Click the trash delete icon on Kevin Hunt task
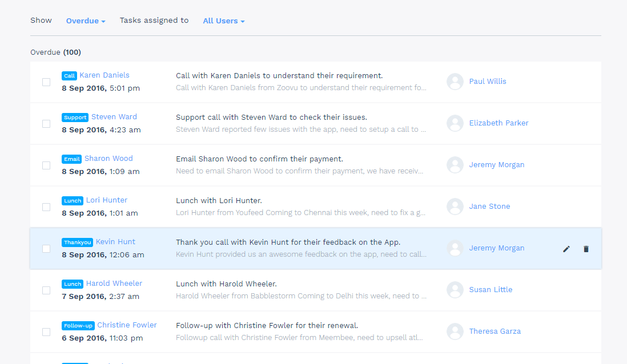 click(x=586, y=249)
